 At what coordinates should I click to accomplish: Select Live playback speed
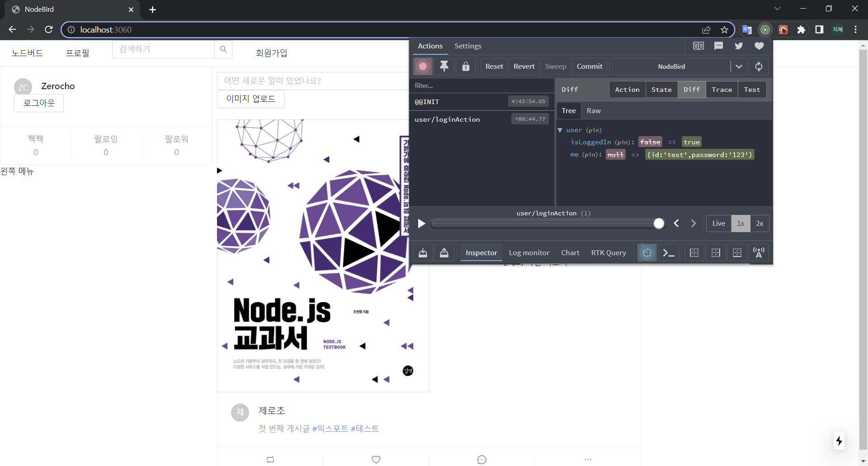(x=719, y=223)
